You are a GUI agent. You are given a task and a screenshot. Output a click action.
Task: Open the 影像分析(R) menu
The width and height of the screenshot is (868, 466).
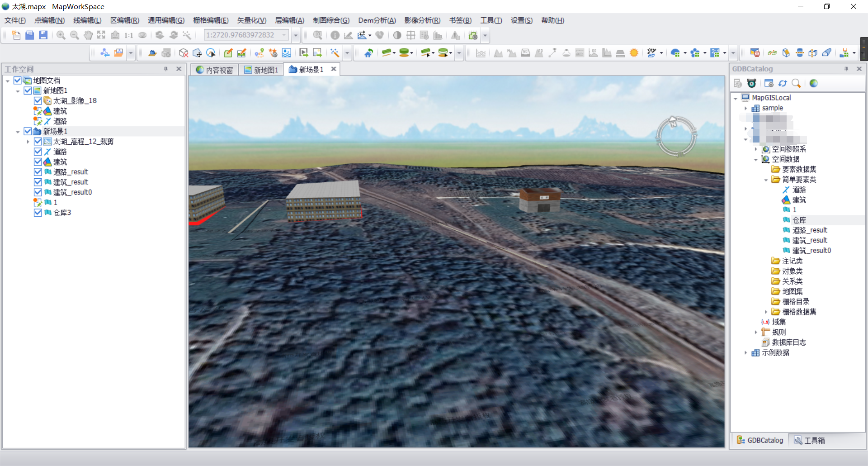coord(422,20)
